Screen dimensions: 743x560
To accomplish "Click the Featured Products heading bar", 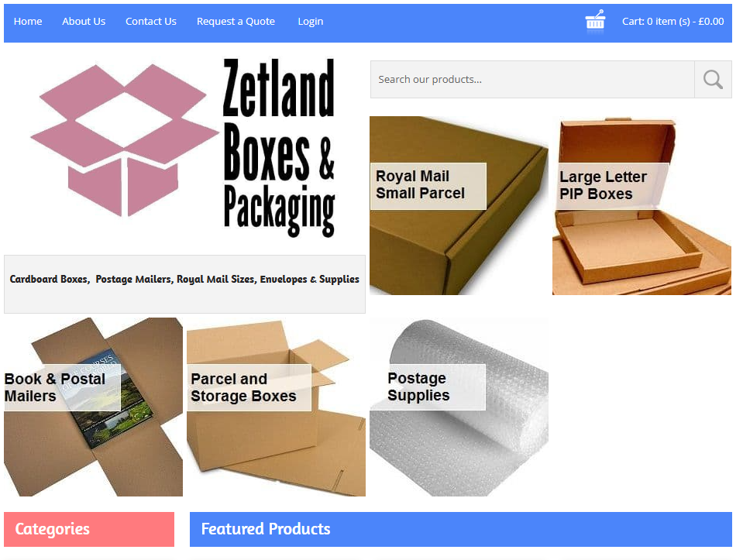I will pos(460,529).
